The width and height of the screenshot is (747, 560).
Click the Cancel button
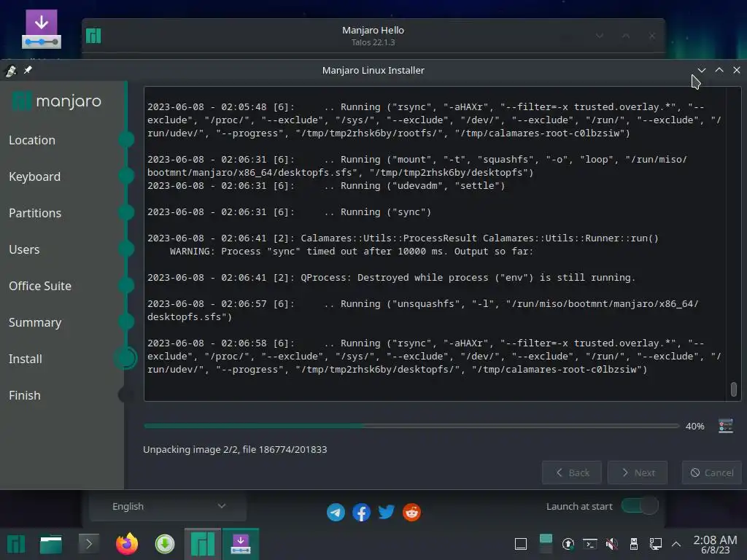(712, 472)
